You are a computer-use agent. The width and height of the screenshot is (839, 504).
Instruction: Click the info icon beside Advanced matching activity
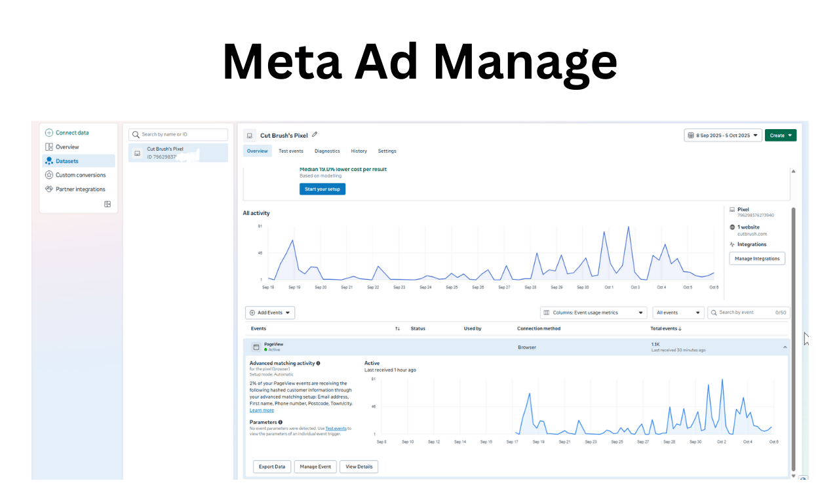[319, 363]
